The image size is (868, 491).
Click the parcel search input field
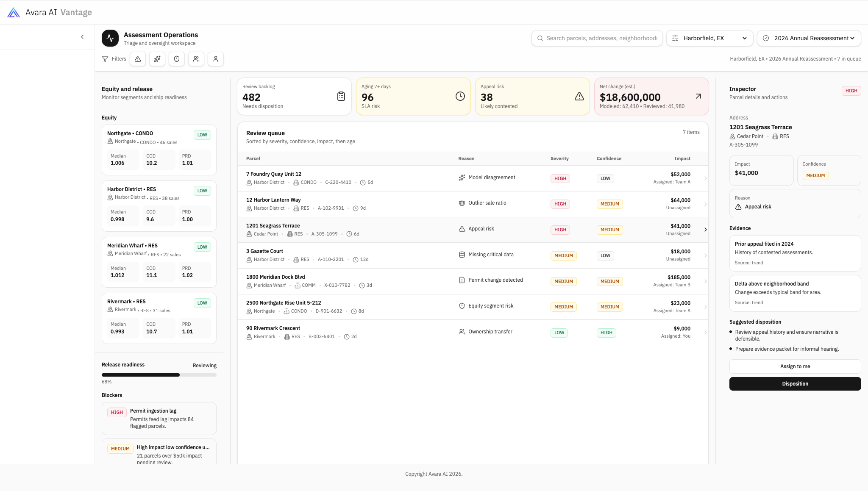coord(601,38)
